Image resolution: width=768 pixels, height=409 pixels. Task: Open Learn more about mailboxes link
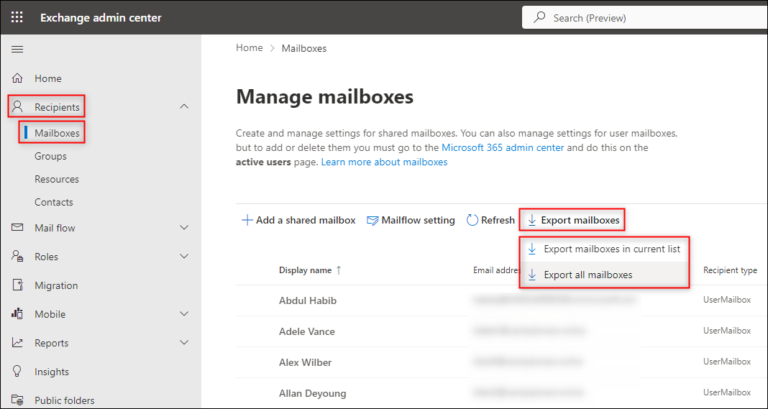pyautogui.click(x=384, y=162)
